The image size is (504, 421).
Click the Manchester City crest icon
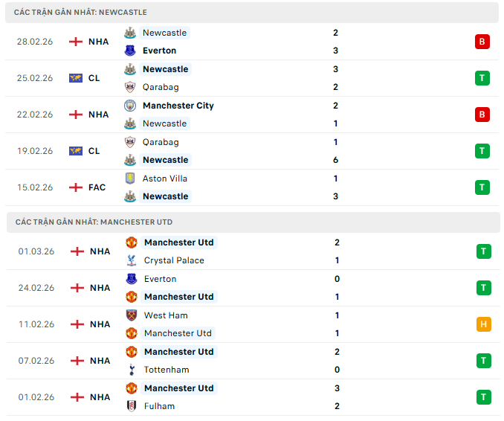[x=130, y=106]
